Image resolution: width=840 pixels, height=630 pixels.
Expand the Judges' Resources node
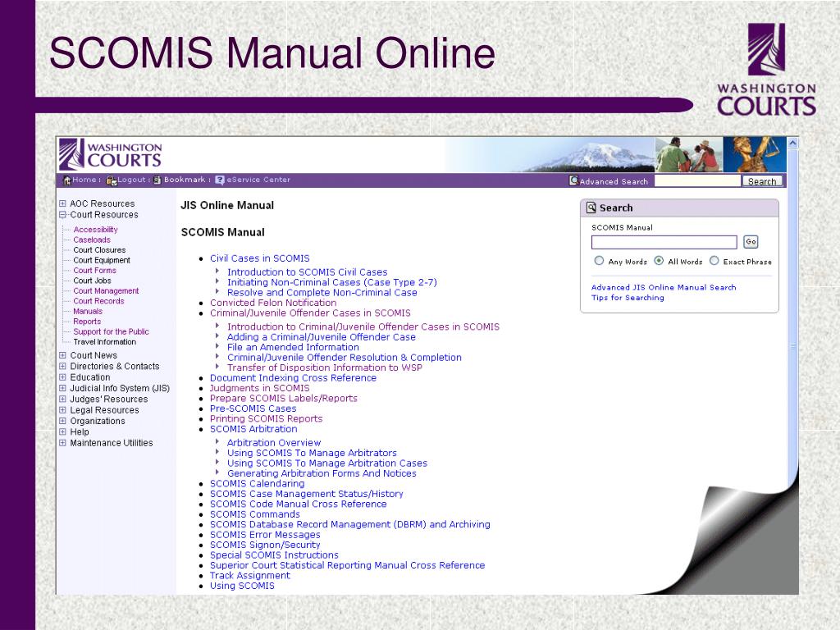pos(62,399)
